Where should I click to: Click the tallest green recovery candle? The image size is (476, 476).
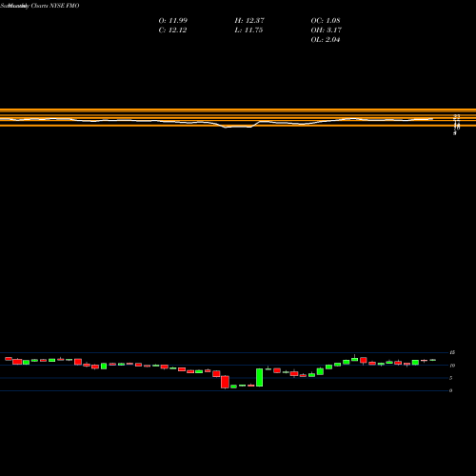tap(260, 377)
